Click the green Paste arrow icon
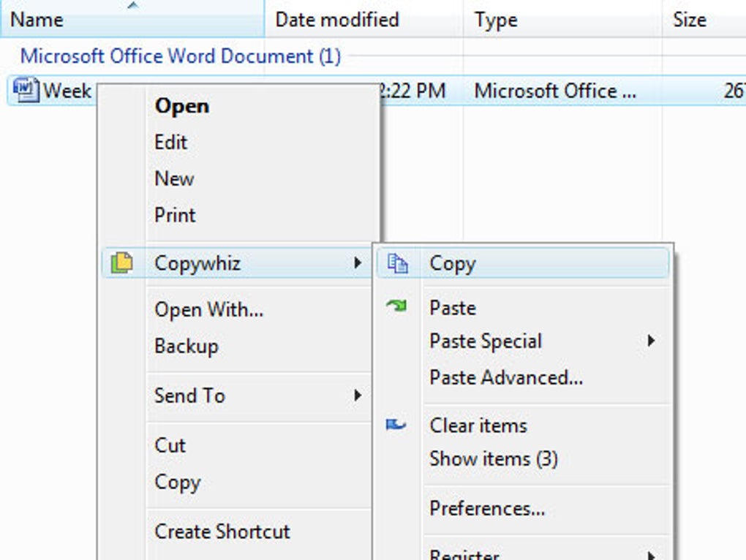The width and height of the screenshot is (746, 560). [396, 306]
